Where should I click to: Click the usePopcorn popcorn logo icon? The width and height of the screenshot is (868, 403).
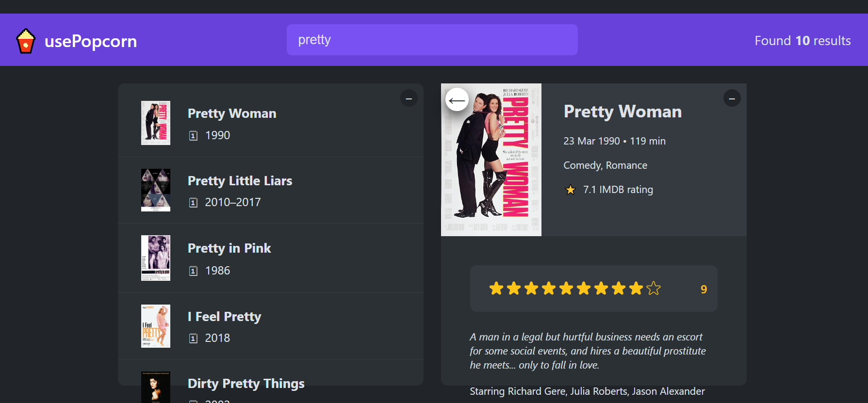[x=26, y=41]
